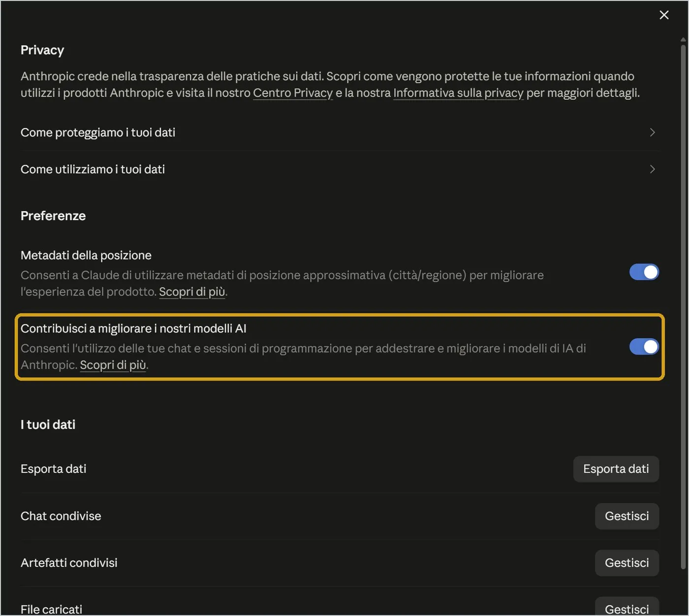Select the Come proteggiamo i tuoi dati row
The image size is (689, 616).
pyautogui.click(x=340, y=132)
